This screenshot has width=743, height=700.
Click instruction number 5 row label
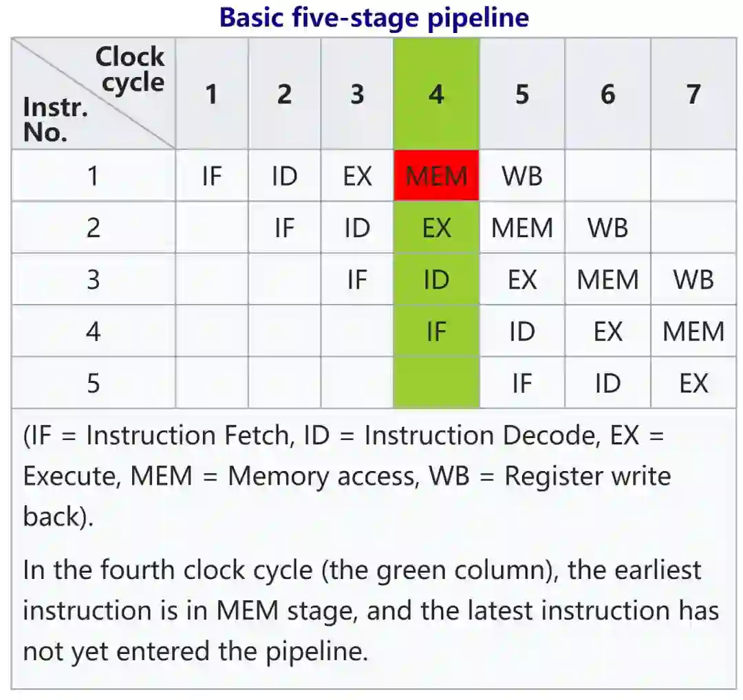click(x=94, y=382)
